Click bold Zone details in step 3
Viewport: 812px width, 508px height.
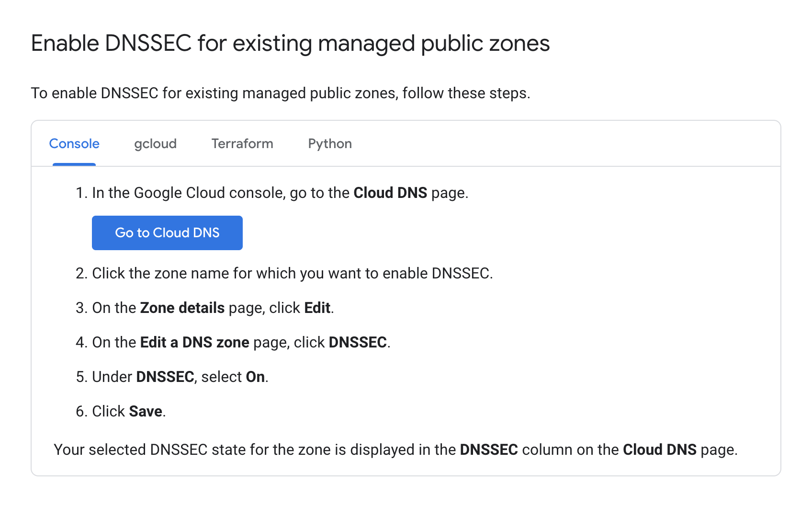click(182, 308)
